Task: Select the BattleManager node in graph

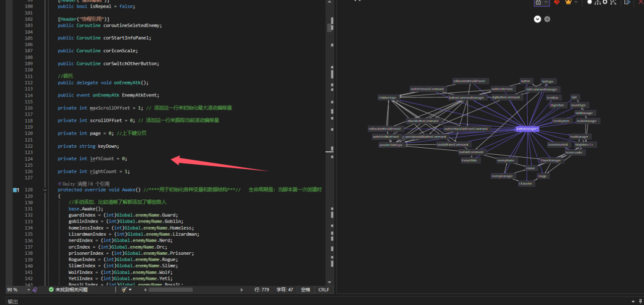Action: 528,129
